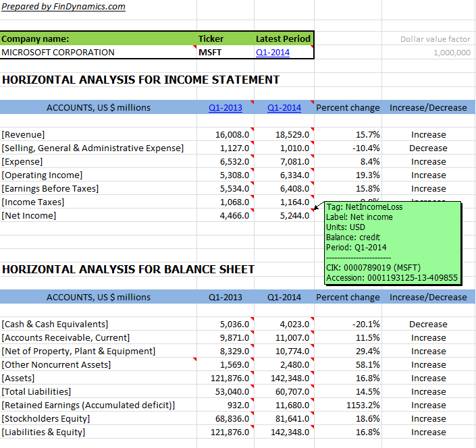Select the [Operating Income] label

[x=42, y=175]
